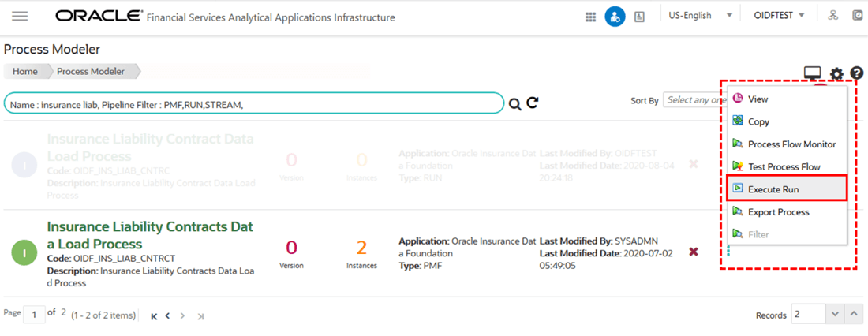Delete the OIDF_INS_LIAB_CNTRCT process with X icon
The image size is (868, 336).
693,252
